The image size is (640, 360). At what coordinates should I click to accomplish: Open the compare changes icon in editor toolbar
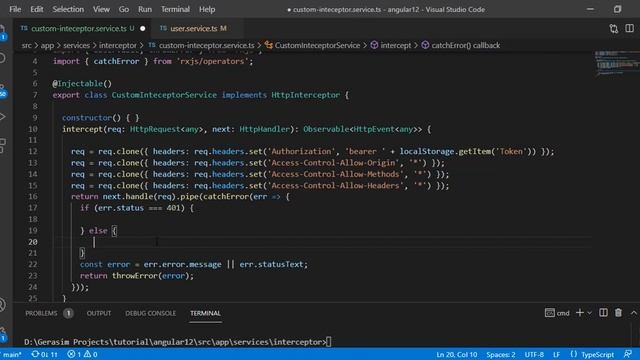[613, 29]
